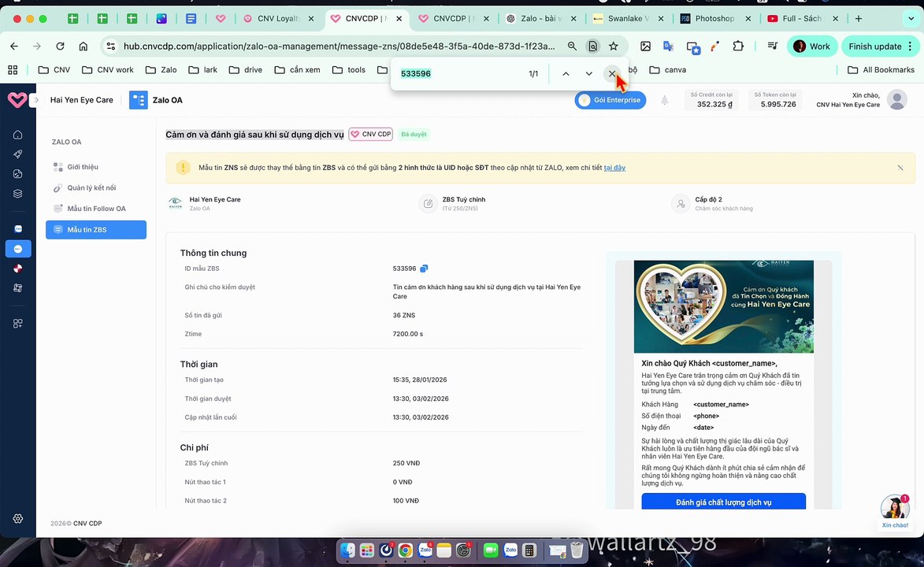
Task: Open a new browser tab
Action: 859,18
